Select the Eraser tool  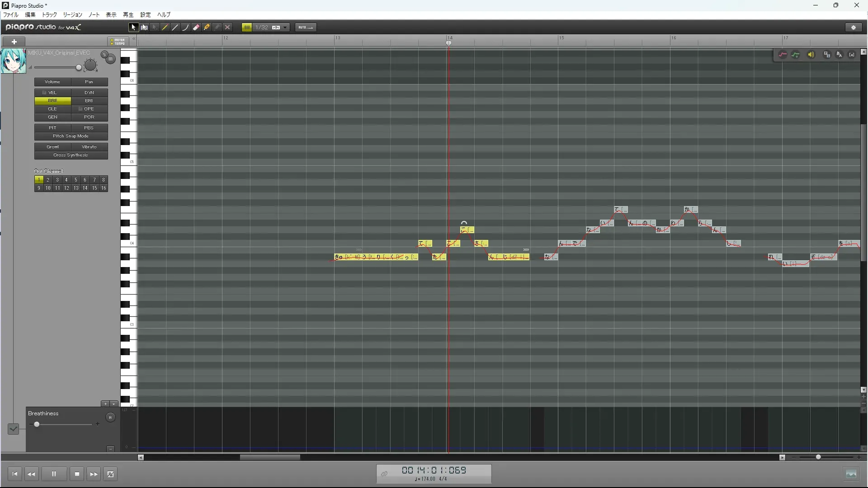(x=196, y=27)
